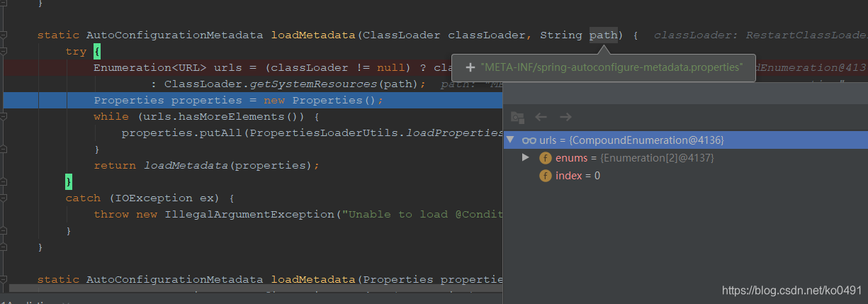Click the field icon next to index
The image size is (868, 304).
click(x=546, y=176)
